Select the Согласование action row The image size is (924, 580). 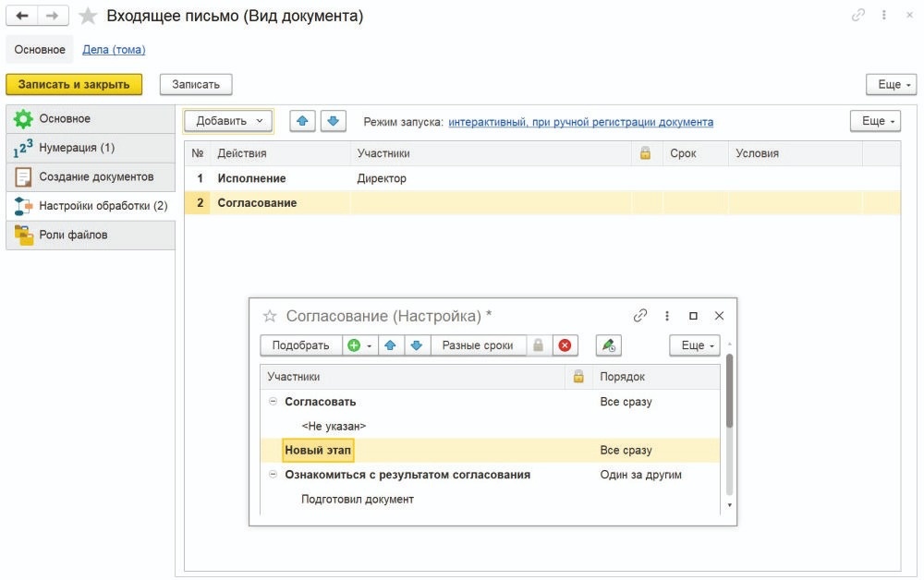[542, 202]
